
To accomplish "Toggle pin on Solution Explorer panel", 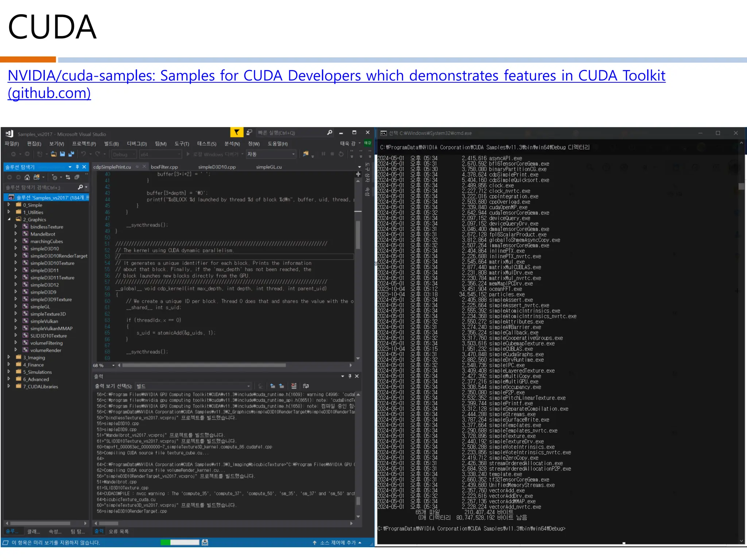I will tap(77, 167).
